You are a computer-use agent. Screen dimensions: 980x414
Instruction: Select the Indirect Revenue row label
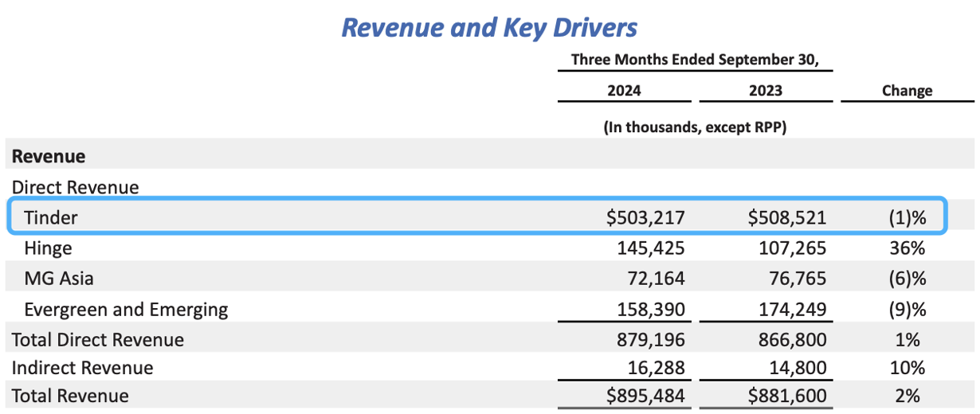(82, 368)
